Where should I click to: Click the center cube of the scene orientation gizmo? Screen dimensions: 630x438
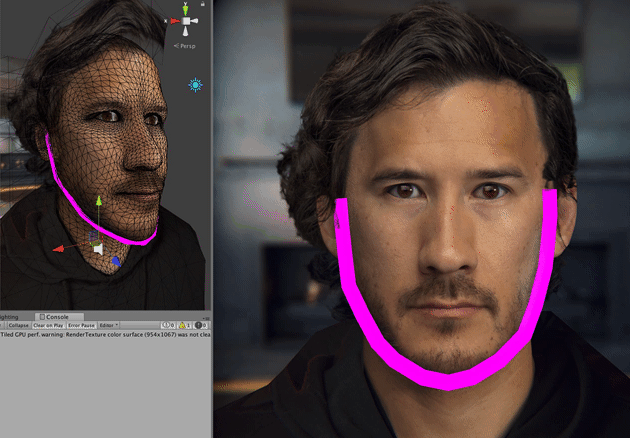[x=186, y=21]
